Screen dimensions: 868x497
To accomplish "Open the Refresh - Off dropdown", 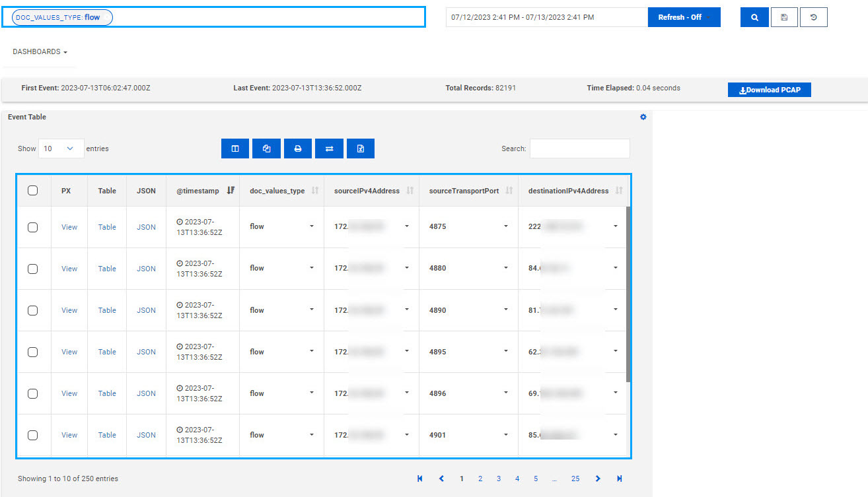I will coord(684,17).
